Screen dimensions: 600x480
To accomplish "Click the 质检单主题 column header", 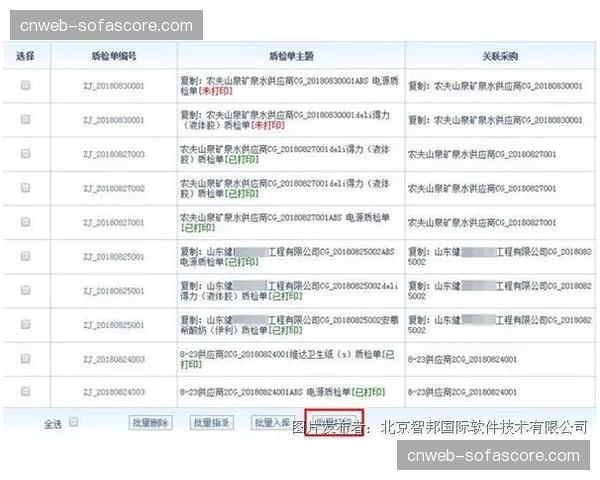I will 291,56.
